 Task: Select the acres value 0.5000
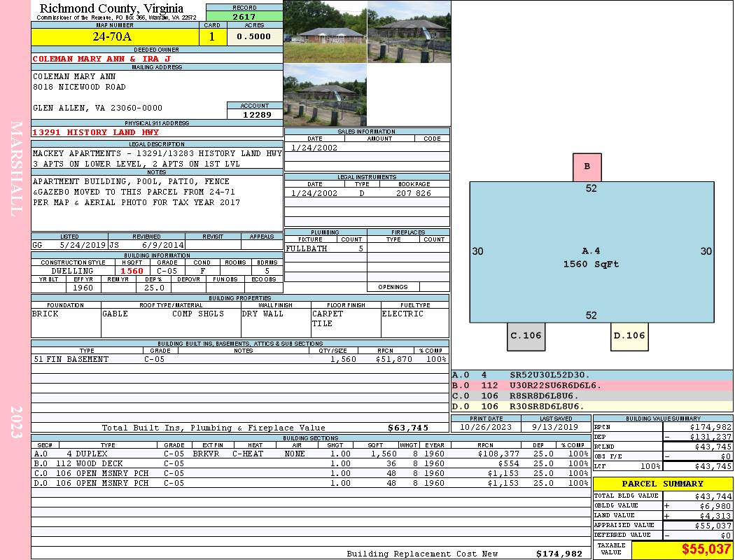(254, 36)
